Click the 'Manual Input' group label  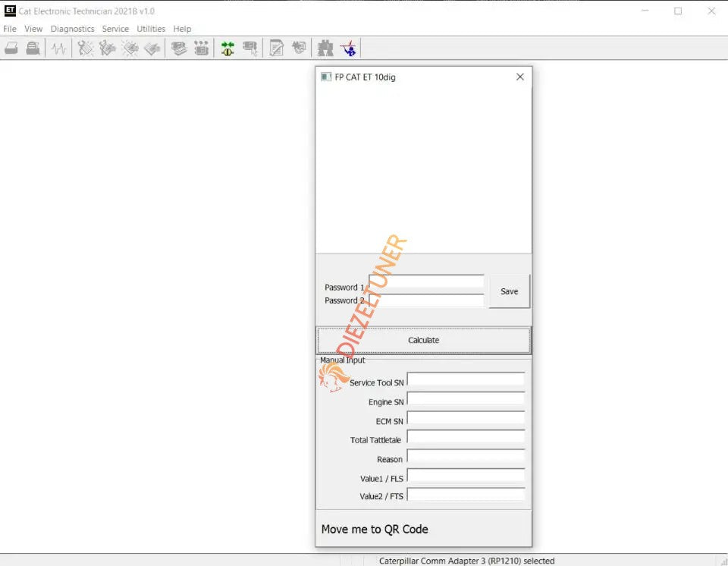(342, 360)
